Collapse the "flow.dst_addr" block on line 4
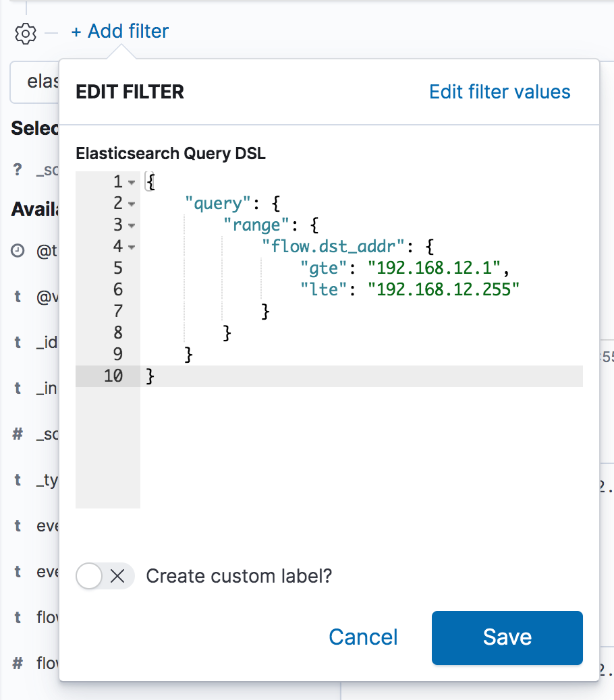Screen dimensions: 614x700 pos(131,246)
